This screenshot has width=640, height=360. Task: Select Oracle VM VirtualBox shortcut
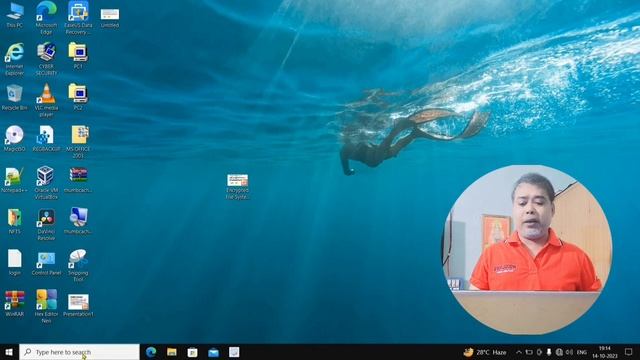[x=46, y=183]
